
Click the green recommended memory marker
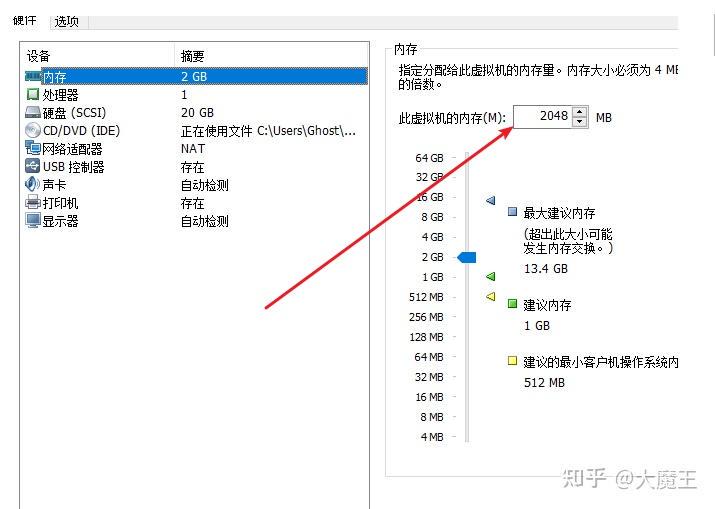point(491,276)
